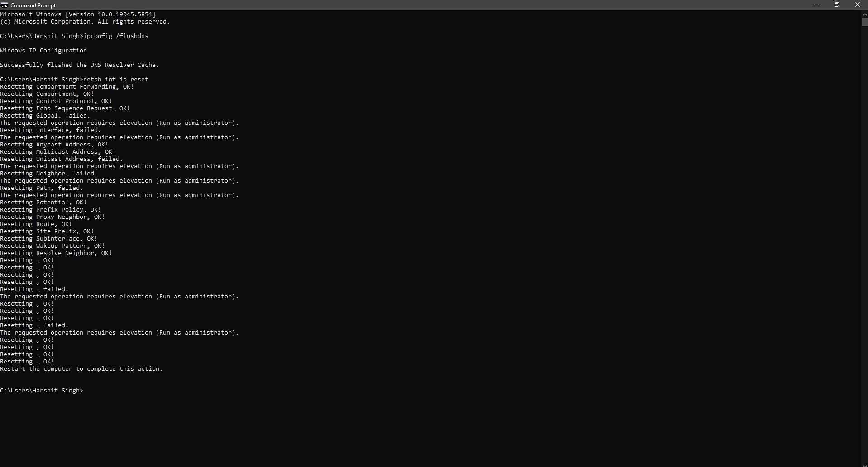Click 'Resetting Interface, failed.' line
868x467 pixels.
[51, 130]
